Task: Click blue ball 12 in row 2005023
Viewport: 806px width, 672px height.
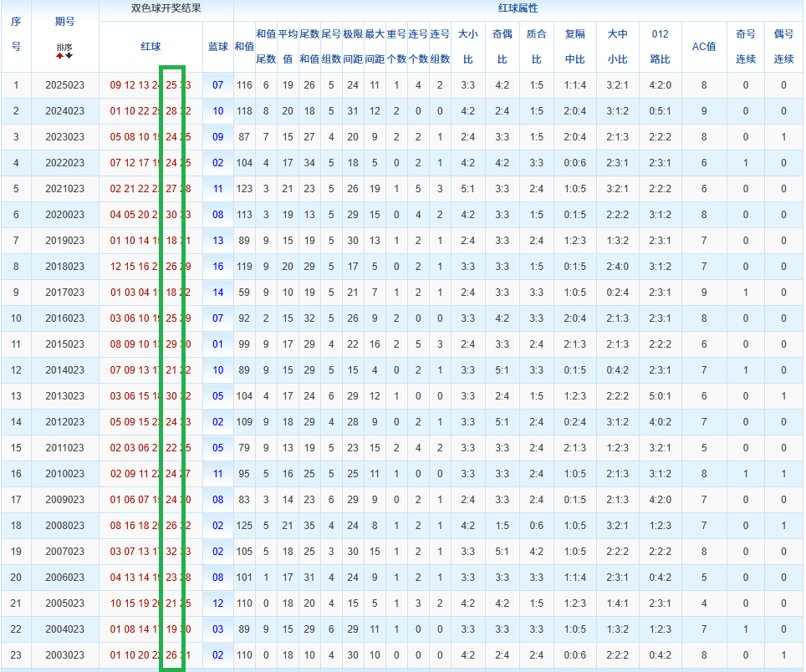Action: 217,603
